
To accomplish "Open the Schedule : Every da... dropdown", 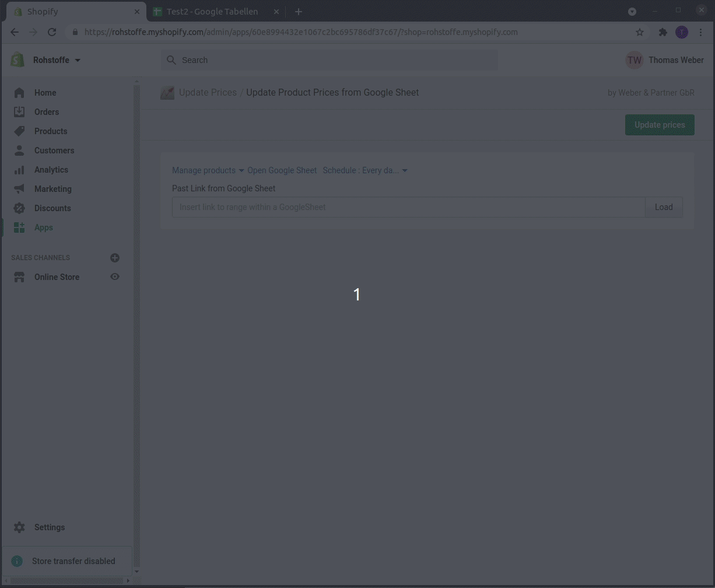I will point(365,170).
